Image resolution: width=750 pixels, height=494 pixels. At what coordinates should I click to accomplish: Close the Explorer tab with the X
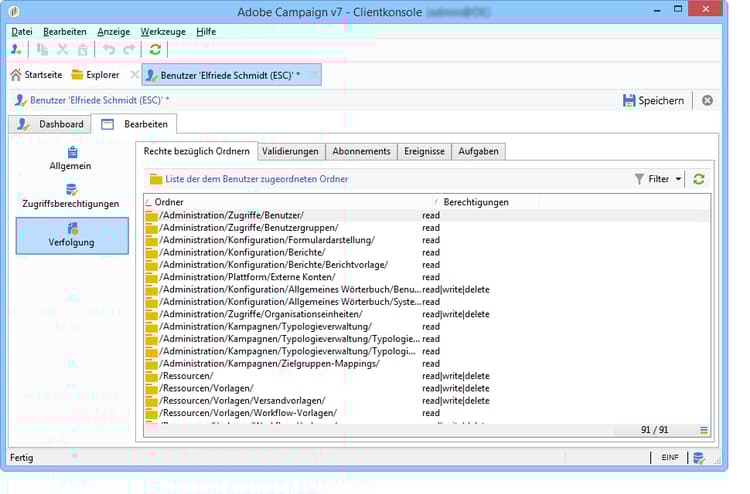(x=135, y=75)
